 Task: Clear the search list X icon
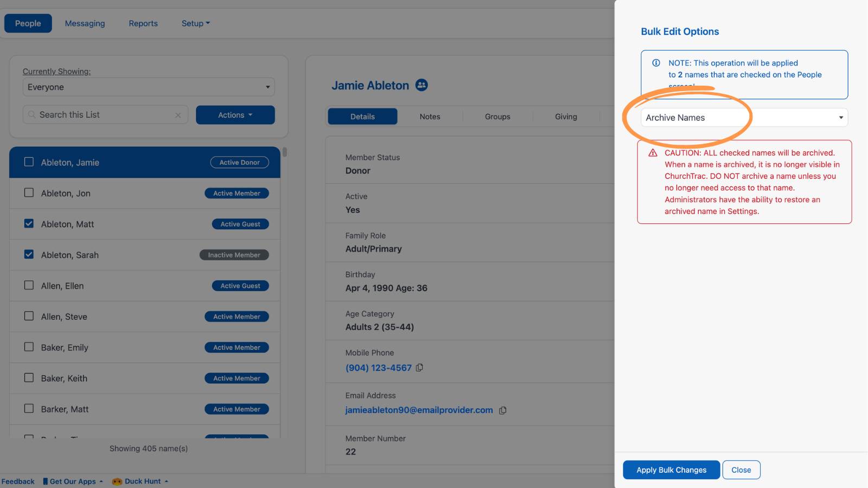click(178, 115)
